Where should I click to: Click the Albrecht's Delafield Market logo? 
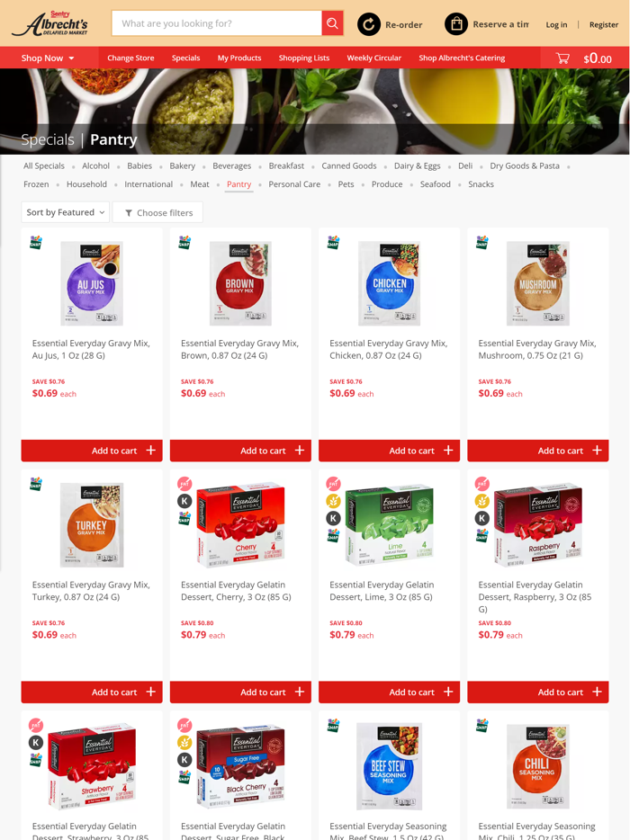tap(49, 23)
